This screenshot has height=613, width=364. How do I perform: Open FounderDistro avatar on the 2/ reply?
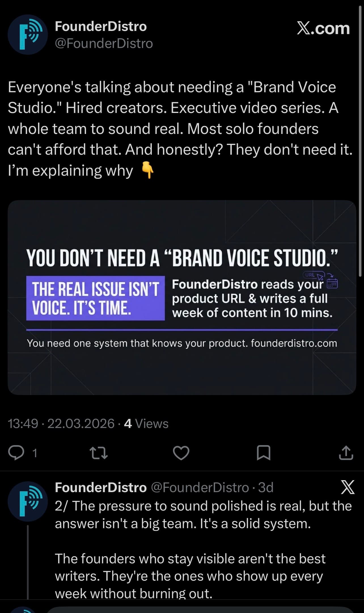click(x=27, y=501)
